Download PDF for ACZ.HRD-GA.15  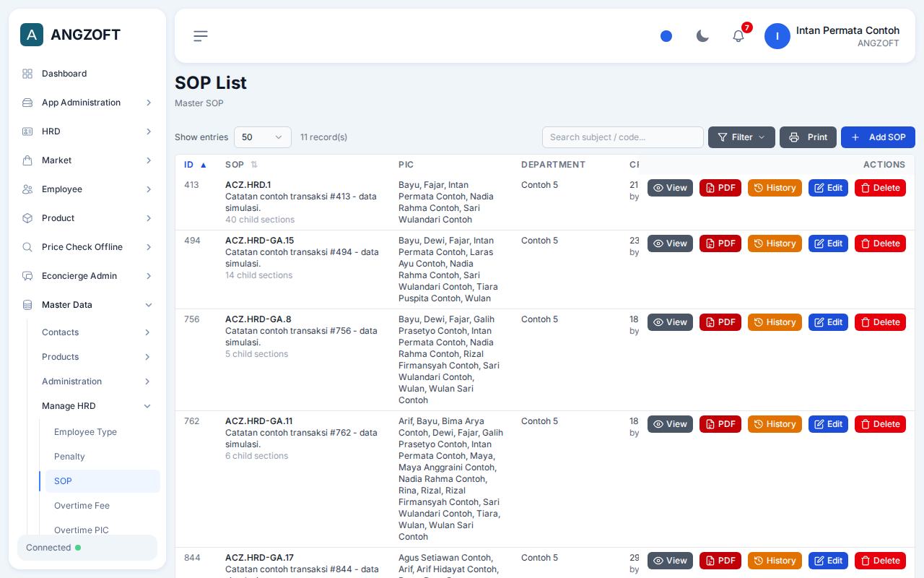tap(720, 243)
